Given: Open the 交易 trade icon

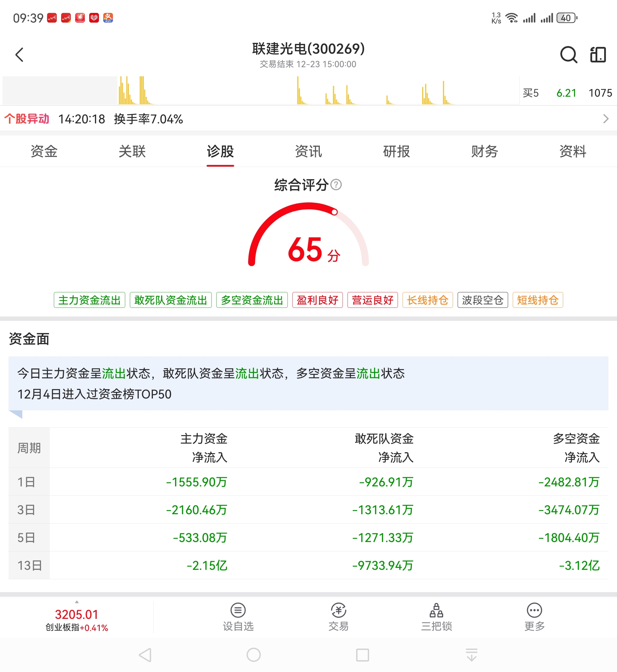Looking at the screenshot, I should [x=338, y=611].
